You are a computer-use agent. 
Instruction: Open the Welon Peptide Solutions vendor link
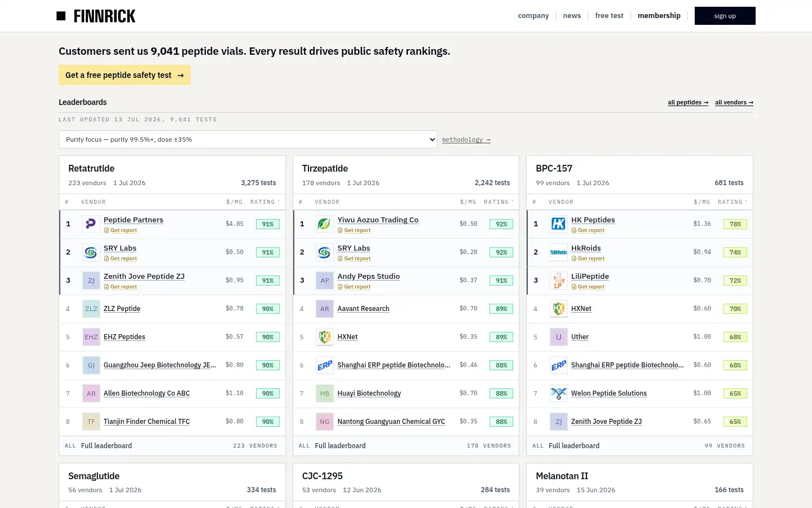point(609,393)
